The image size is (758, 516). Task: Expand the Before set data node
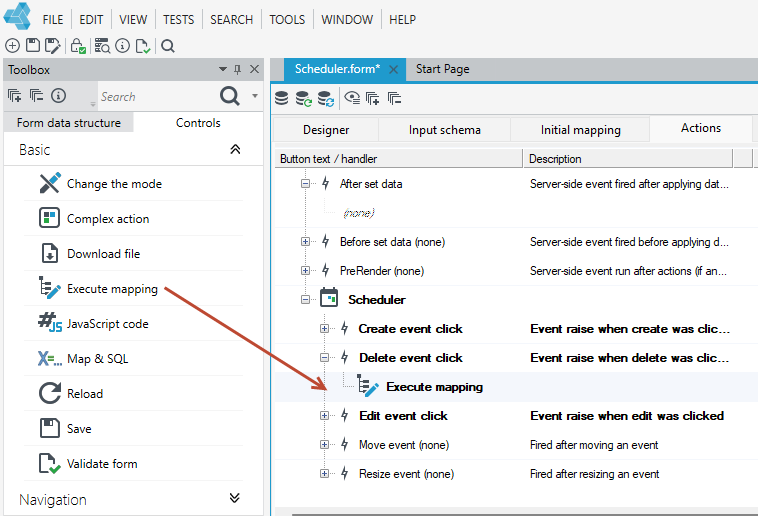click(305, 241)
